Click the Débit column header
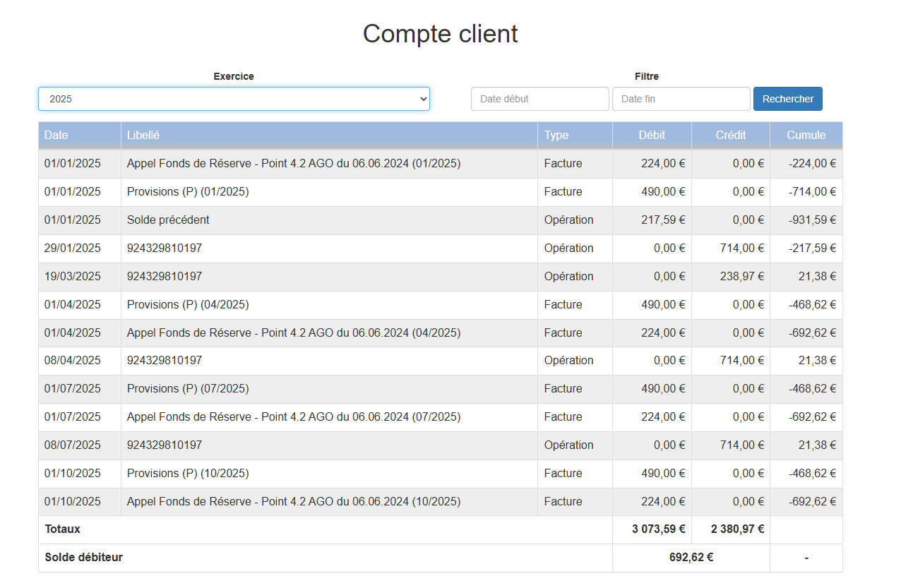 [x=652, y=136]
